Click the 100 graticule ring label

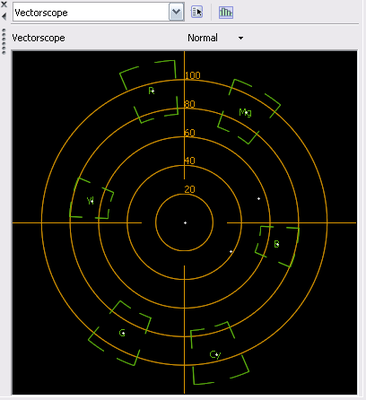coord(193,75)
